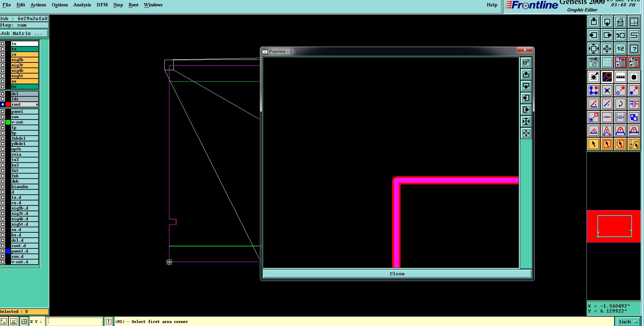
Task: Click Popview zoom in icon
Action: 526,121
